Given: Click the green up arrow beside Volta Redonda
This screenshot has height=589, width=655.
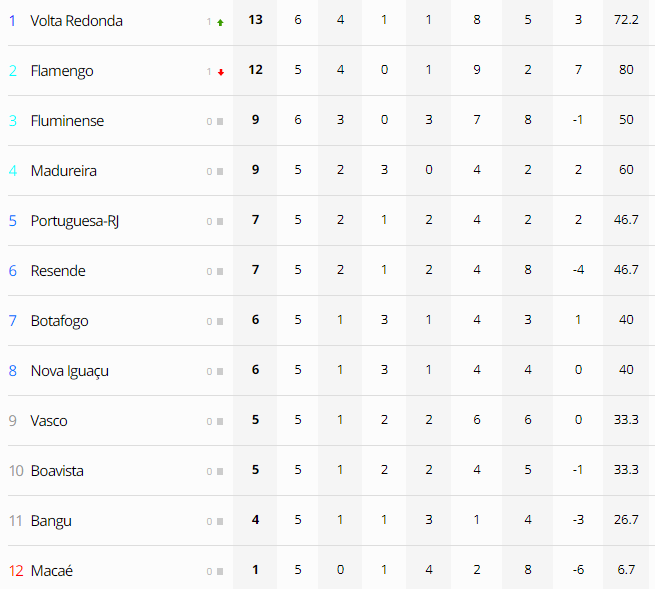Looking at the screenshot, I should pos(220,22).
